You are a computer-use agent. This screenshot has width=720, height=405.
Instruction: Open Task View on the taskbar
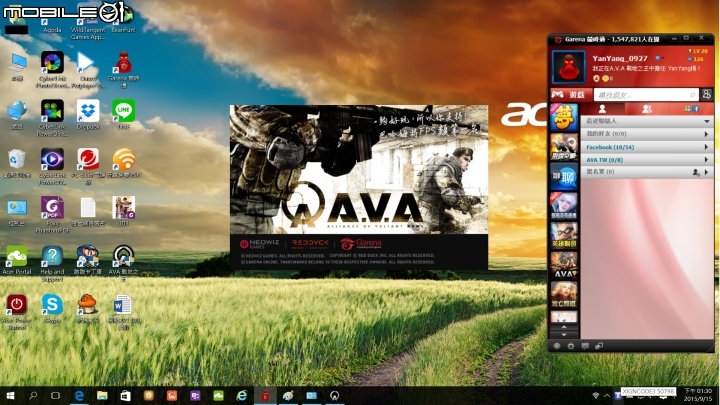(56, 395)
